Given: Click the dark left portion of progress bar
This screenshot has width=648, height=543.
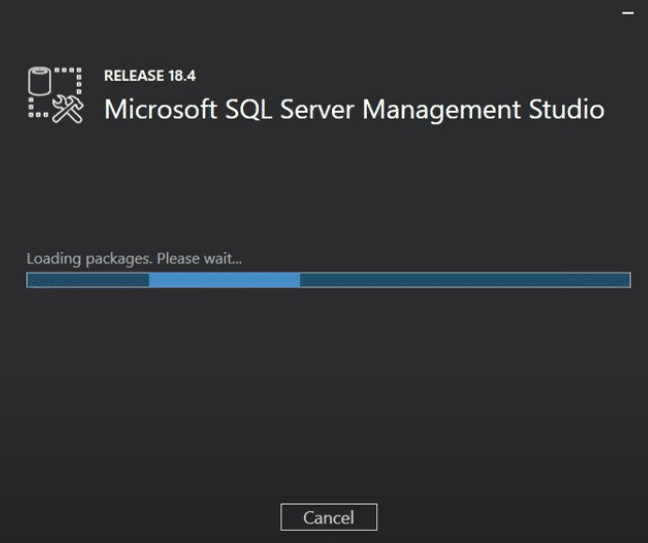Looking at the screenshot, I should click(x=88, y=280).
